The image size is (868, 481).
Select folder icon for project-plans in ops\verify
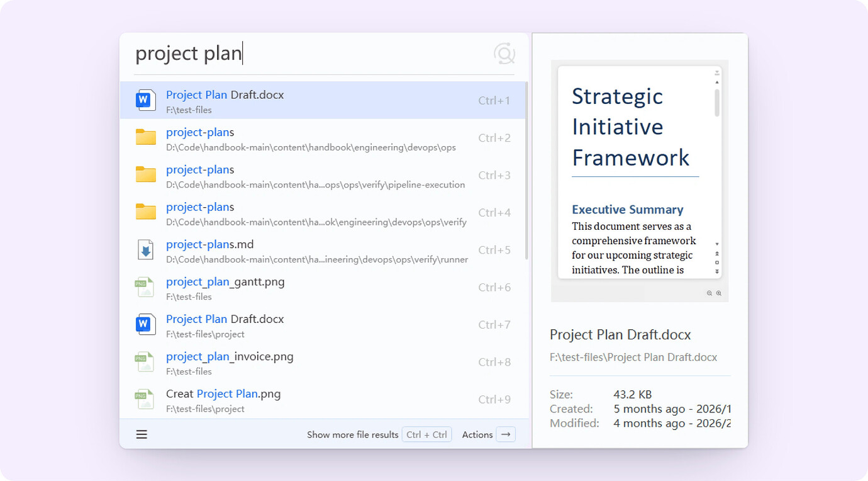pos(146,212)
